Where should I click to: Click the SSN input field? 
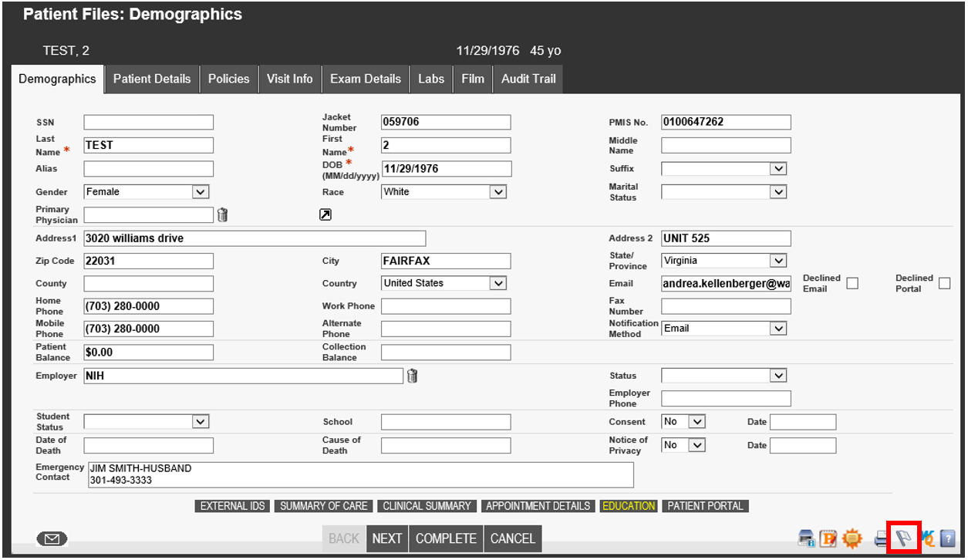[149, 122]
